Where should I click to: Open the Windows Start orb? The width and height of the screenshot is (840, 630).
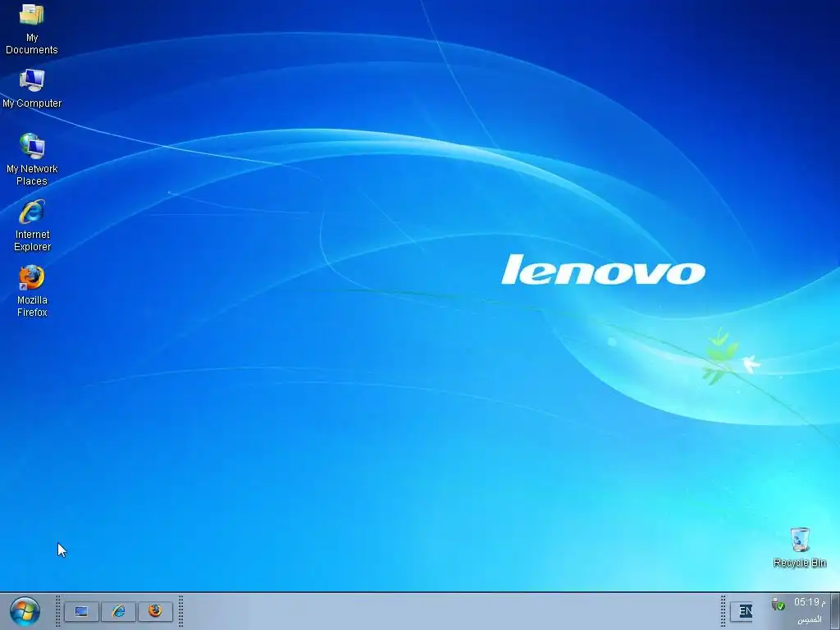tap(25, 612)
